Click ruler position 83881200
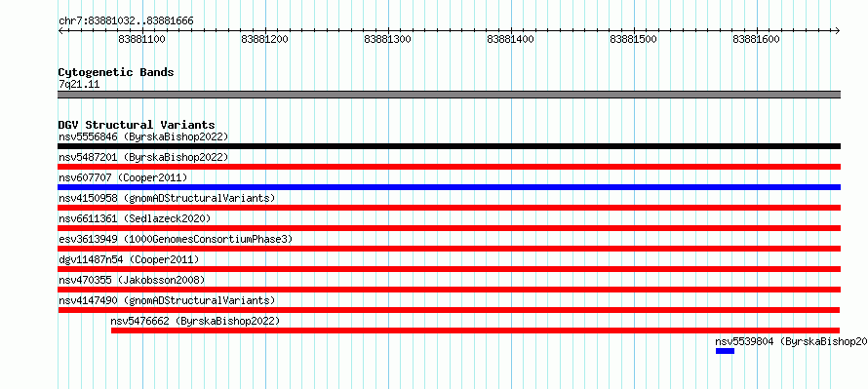 265,39
